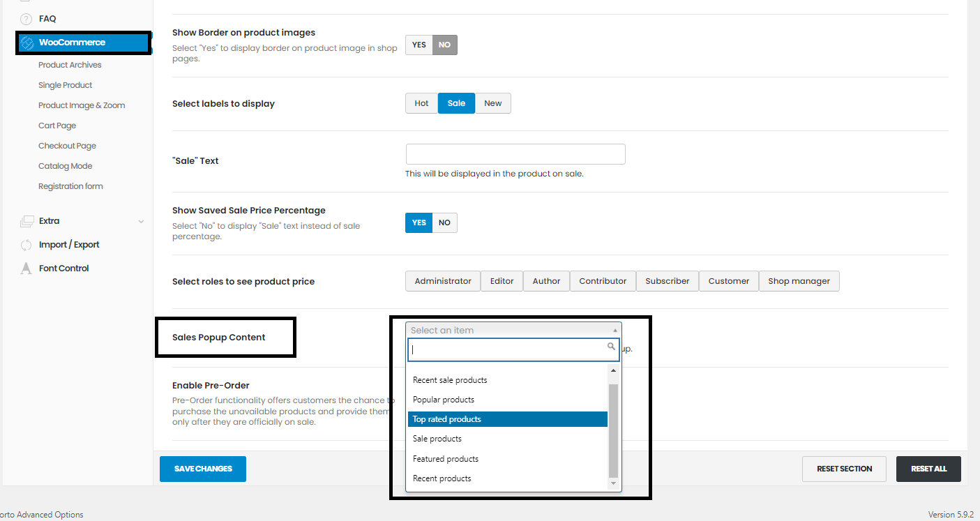The width and height of the screenshot is (980, 521).
Task: Open the Extra menu item
Action: click(49, 221)
